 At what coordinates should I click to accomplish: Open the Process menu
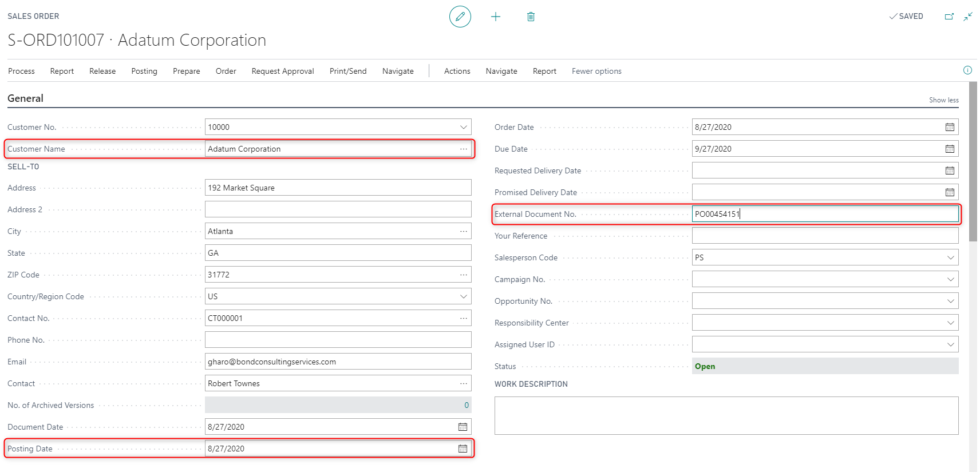pyautogui.click(x=21, y=71)
